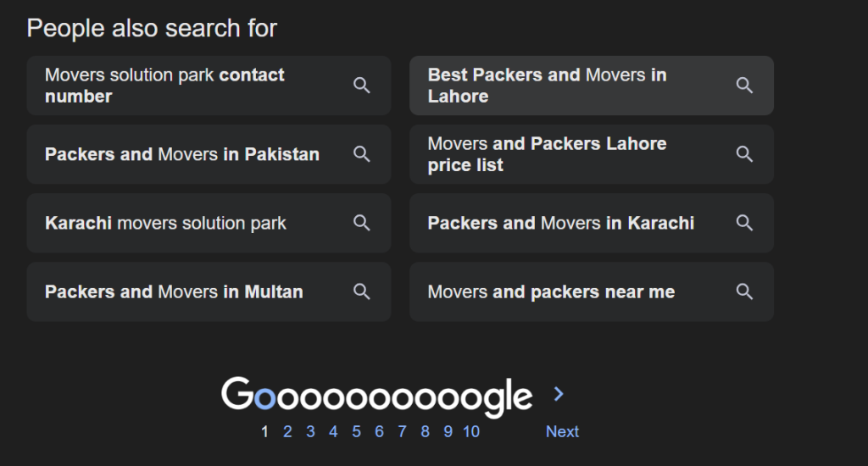868x466 pixels.
Task: Jump to results page 5
Action: tap(356, 432)
